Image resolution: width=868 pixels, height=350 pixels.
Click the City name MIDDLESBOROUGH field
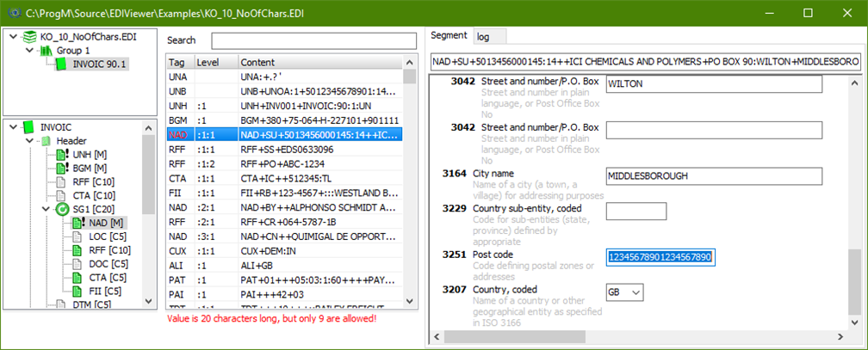click(x=714, y=176)
